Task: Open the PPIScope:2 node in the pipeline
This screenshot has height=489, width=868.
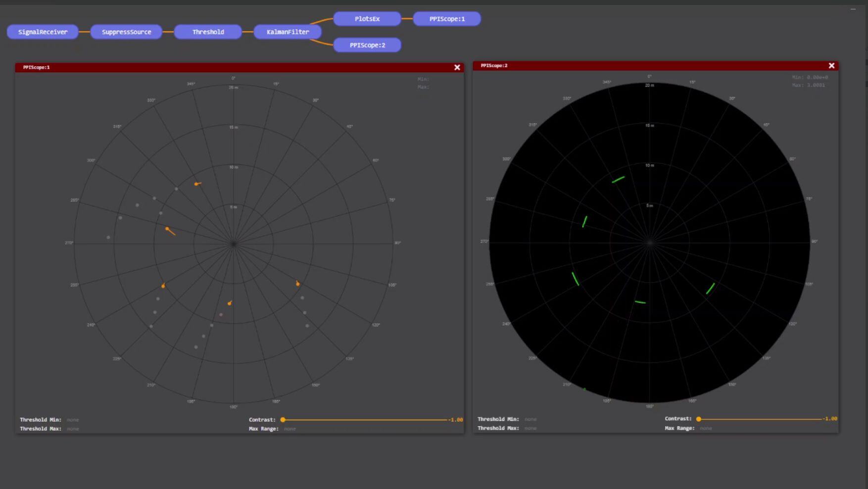Action: pos(367,45)
